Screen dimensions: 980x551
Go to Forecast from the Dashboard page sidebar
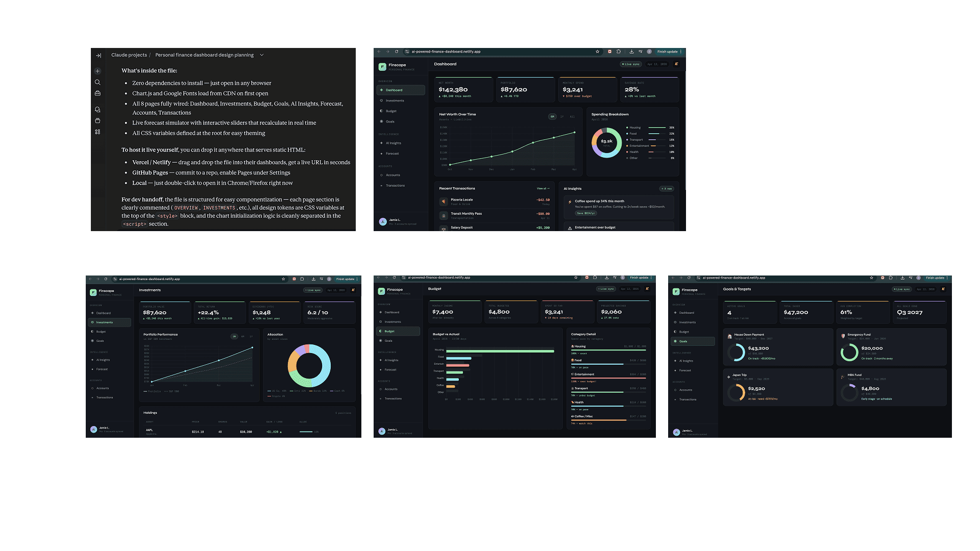click(393, 154)
